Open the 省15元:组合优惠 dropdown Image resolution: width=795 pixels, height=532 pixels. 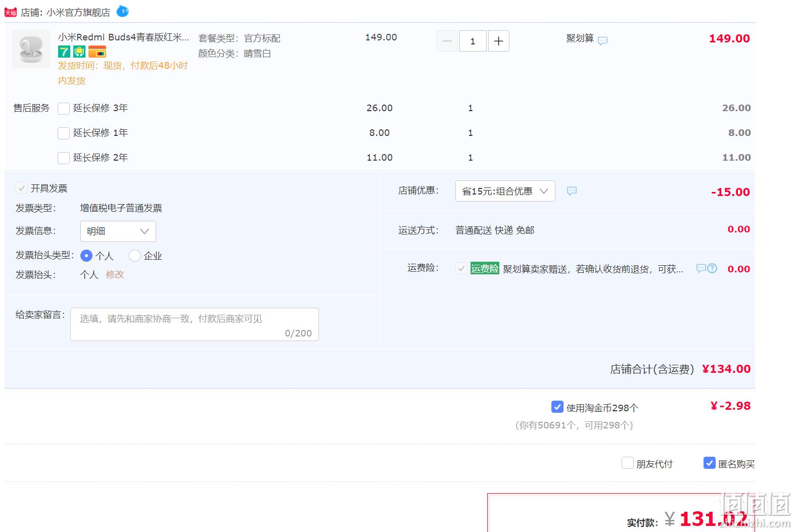pos(505,191)
